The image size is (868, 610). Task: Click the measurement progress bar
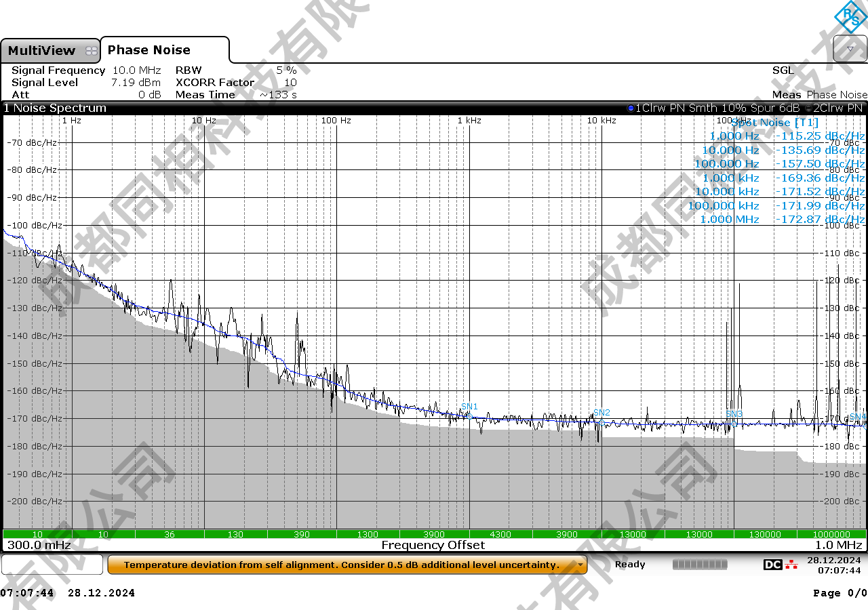pyautogui.click(x=700, y=565)
